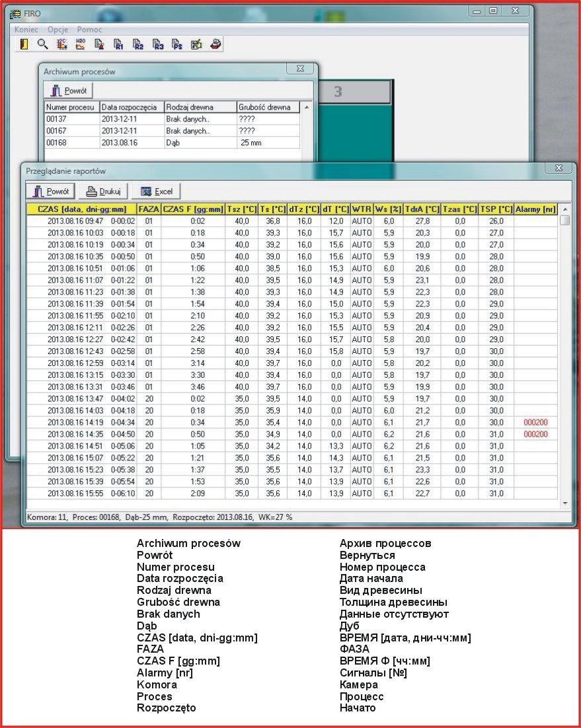Click TdrA value 27,8 in first row
The image size is (581, 728).
click(x=422, y=221)
